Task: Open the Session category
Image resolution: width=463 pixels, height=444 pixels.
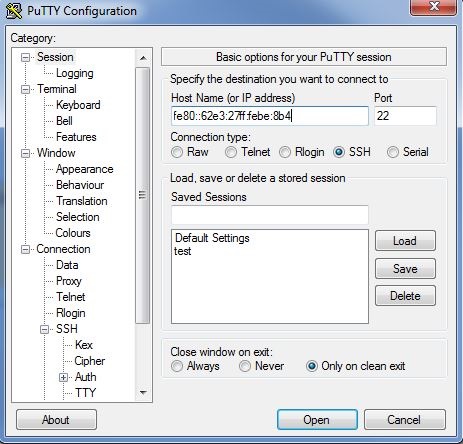Action: (55, 57)
